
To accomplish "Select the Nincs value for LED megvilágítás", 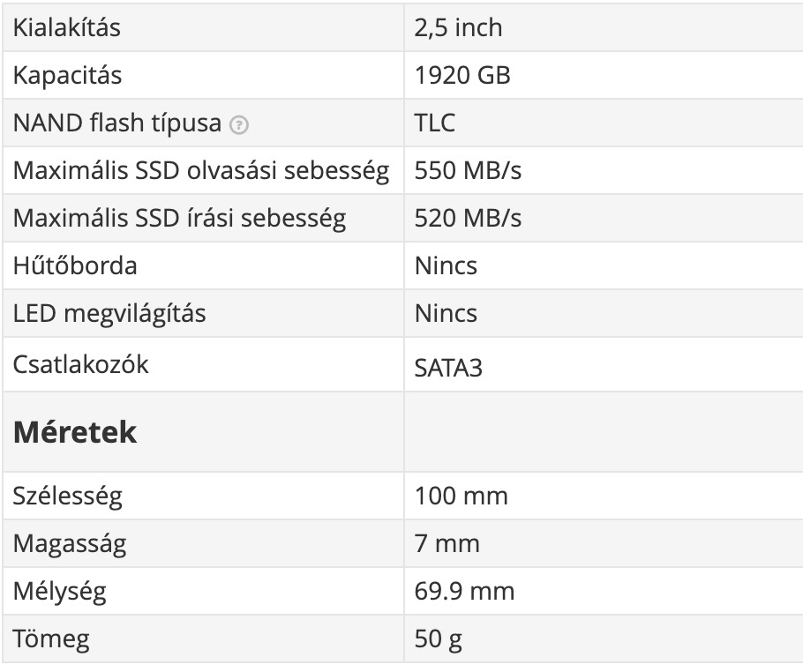I will 446,313.
